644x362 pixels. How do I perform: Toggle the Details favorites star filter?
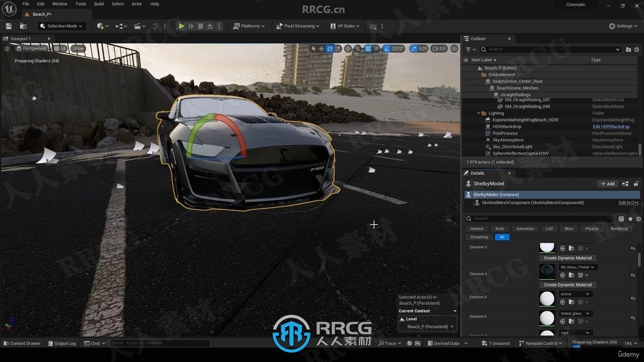(630, 219)
